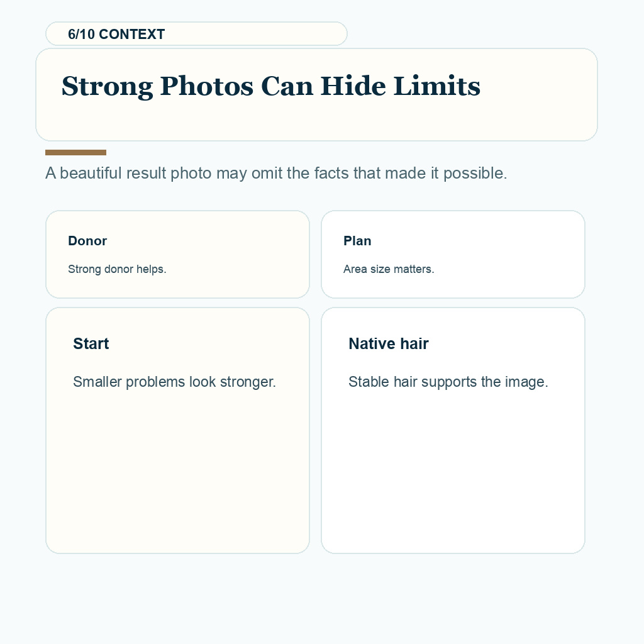Select Stable hair supports the image text

tap(448, 382)
